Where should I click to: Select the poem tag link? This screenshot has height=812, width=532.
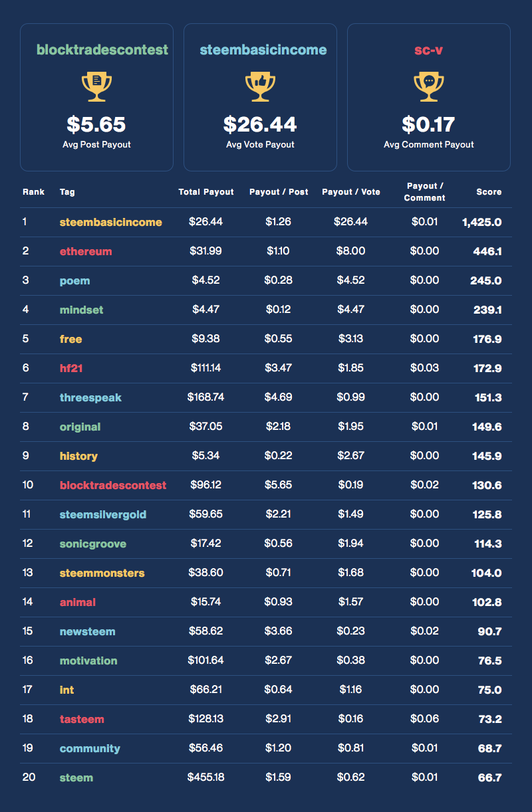click(x=74, y=280)
